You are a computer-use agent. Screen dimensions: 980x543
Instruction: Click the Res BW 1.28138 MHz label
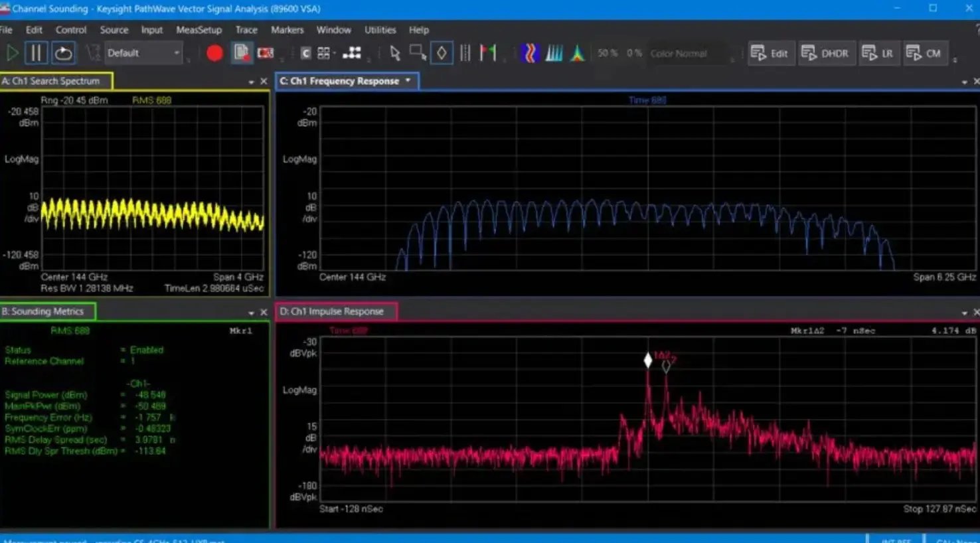pyautogui.click(x=86, y=288)
